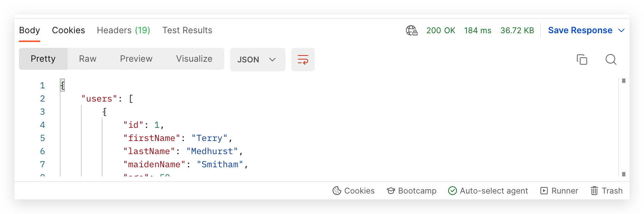Open the Test Results tab

pos(187,30)
